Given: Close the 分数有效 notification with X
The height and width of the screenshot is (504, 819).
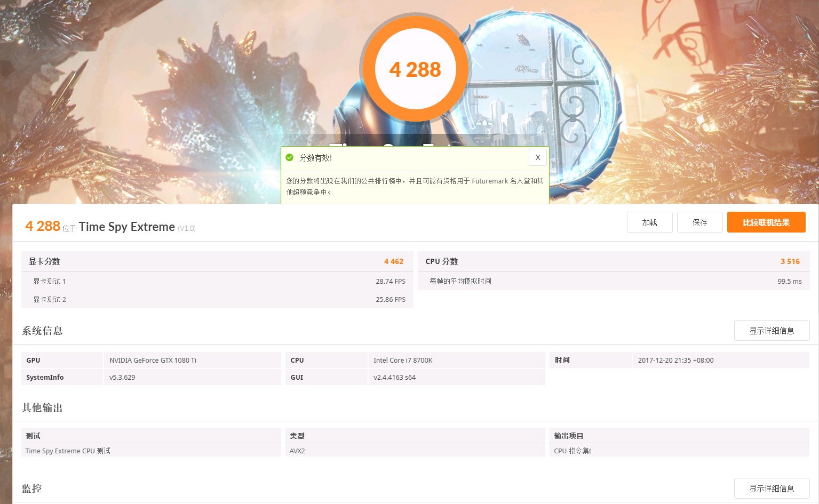Looking at the screenshot, I should pos(538,157).
